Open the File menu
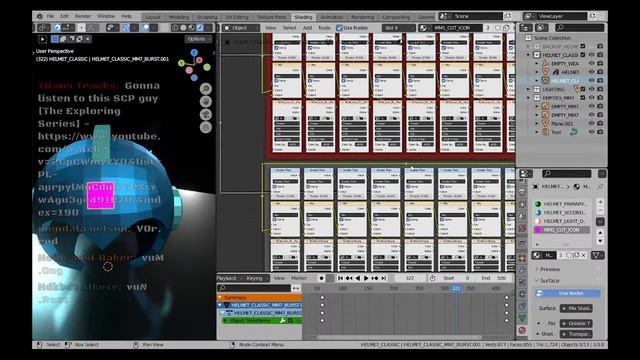Screen dimensions: 640x360 50,16
